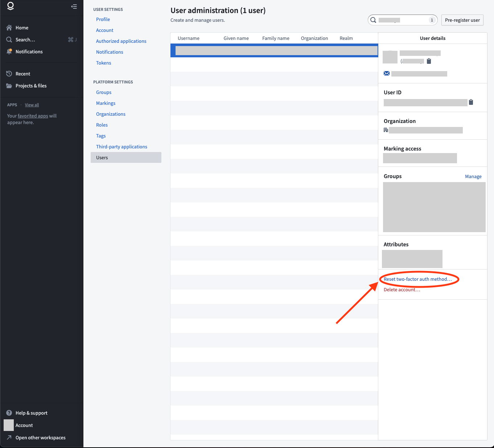This screenshot has width=494, height=448.
Task: Go to Authorized applications
Action: 121,41
